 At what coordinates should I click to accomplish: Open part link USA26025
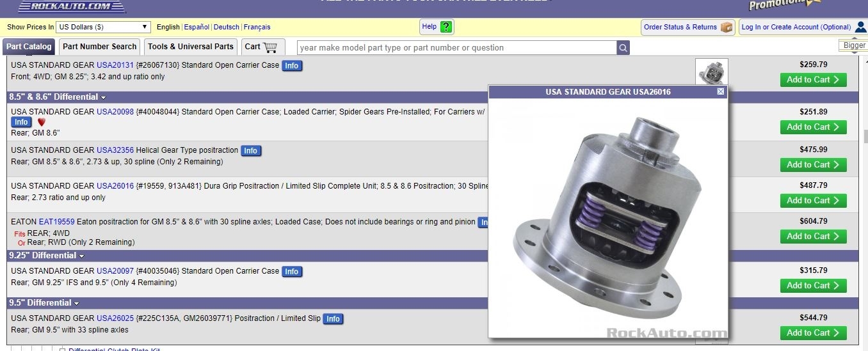115,318
